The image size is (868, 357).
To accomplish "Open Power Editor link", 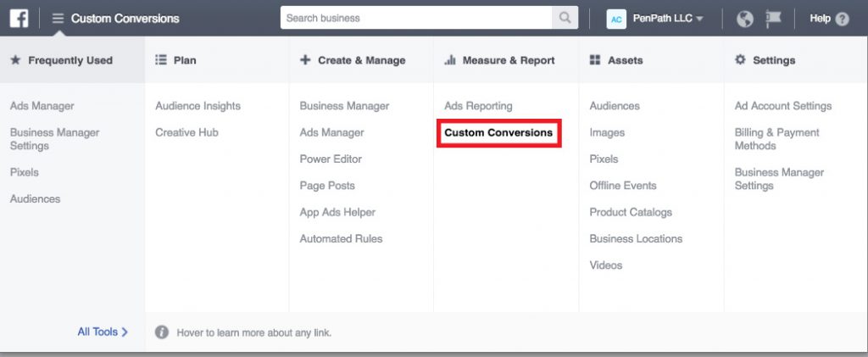I will point(331,159).
